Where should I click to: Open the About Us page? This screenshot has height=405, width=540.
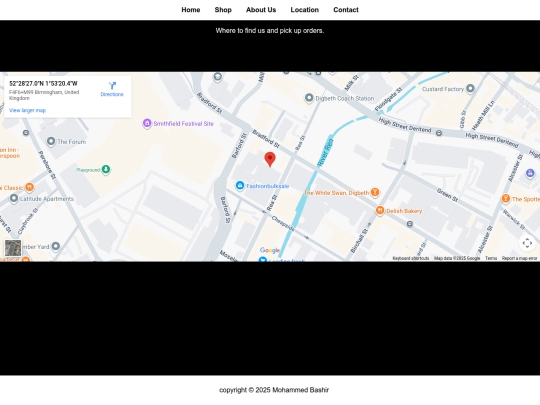coord(261,10)
